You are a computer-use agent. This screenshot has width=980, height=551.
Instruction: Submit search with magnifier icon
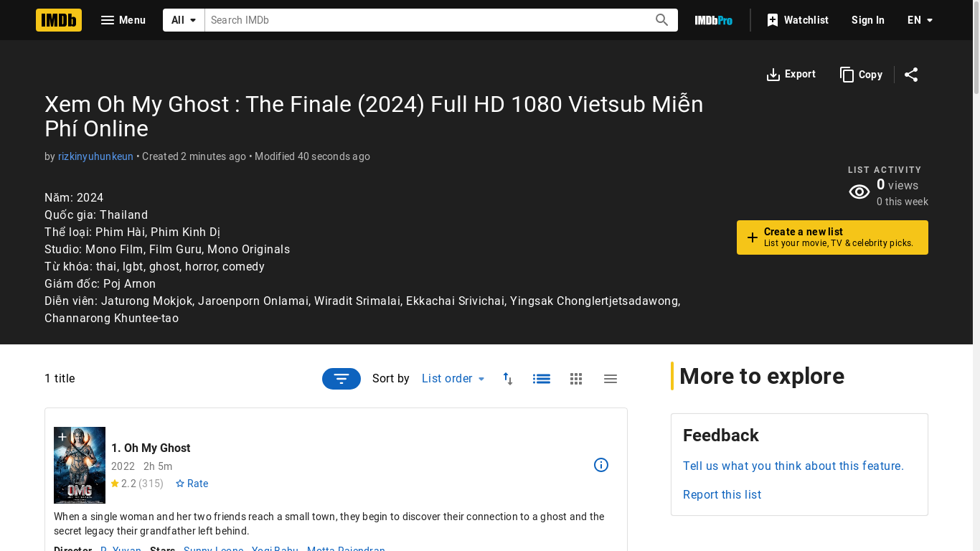662,20
